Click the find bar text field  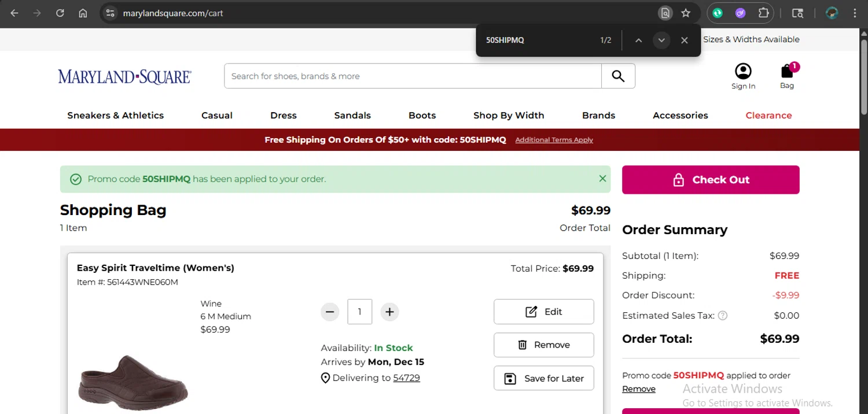click(538, 40)
